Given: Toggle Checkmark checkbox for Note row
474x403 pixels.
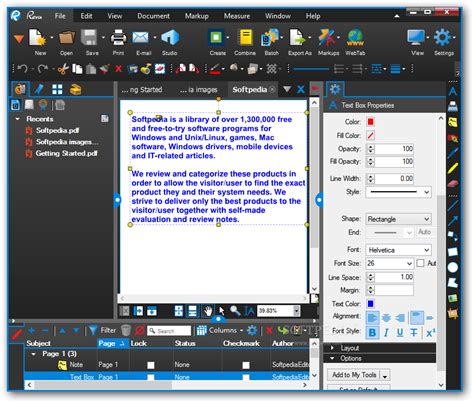Looking at the screenshot, I should tap(246, 365).
